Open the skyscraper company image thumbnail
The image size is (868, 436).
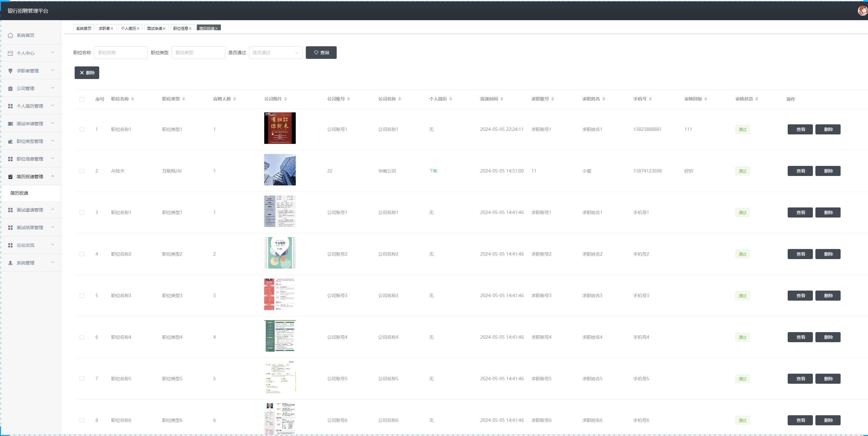coord(280,170)
